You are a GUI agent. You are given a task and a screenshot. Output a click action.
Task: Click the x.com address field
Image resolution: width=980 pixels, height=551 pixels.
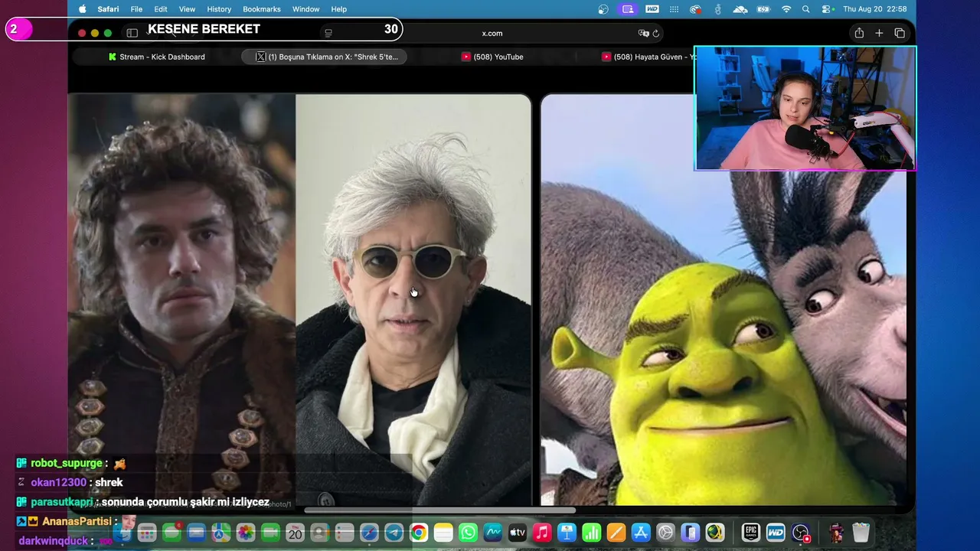point(492,33)
